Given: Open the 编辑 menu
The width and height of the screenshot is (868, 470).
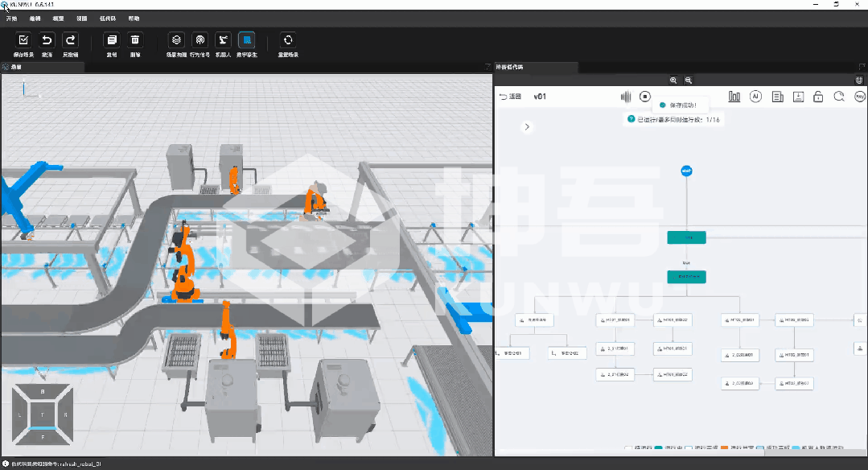Looking at the screenshot, I should point(35,19).
